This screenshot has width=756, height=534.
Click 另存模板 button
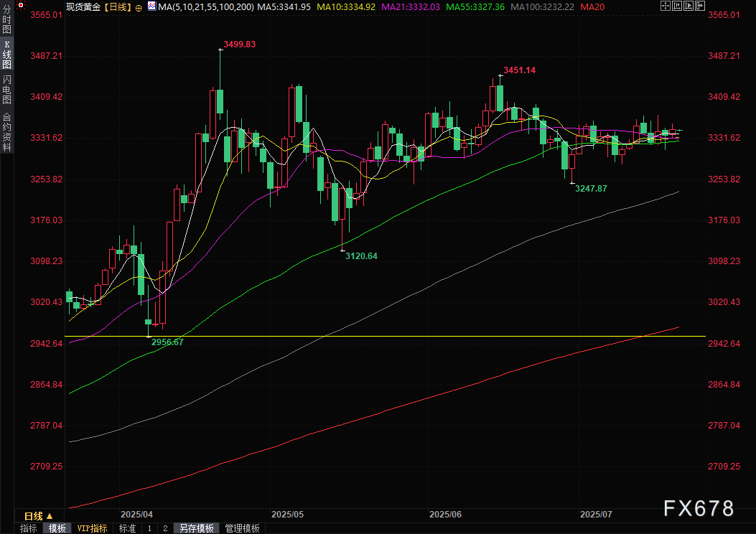196,528
